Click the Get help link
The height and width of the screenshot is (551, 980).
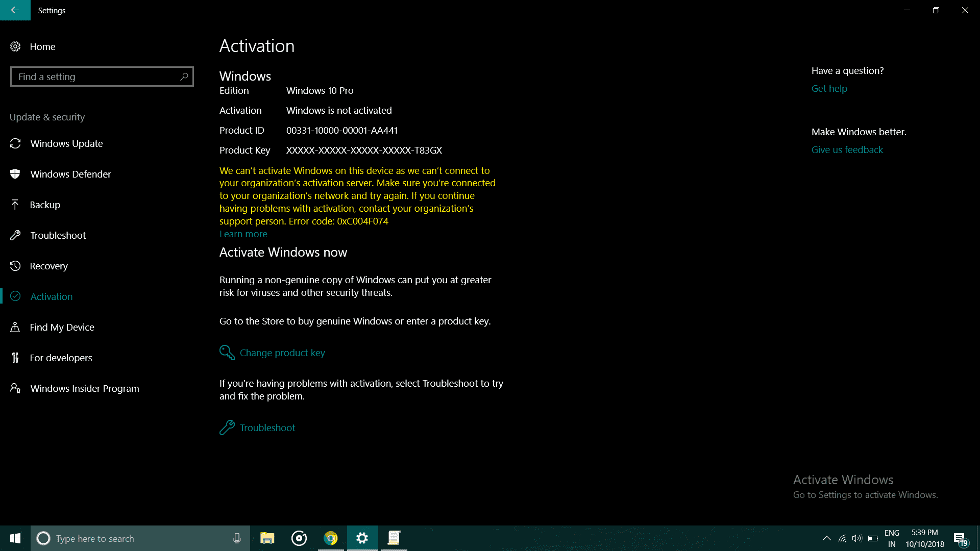[829, 88]
